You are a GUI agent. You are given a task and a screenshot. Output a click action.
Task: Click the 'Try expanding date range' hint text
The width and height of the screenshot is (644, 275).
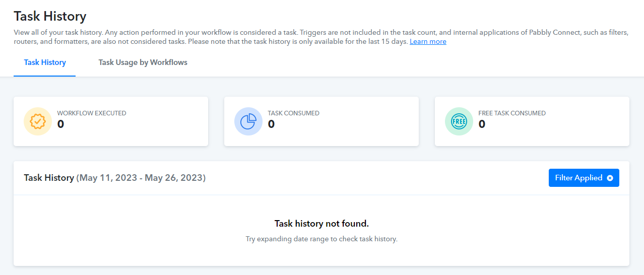(x=321, y=239)
